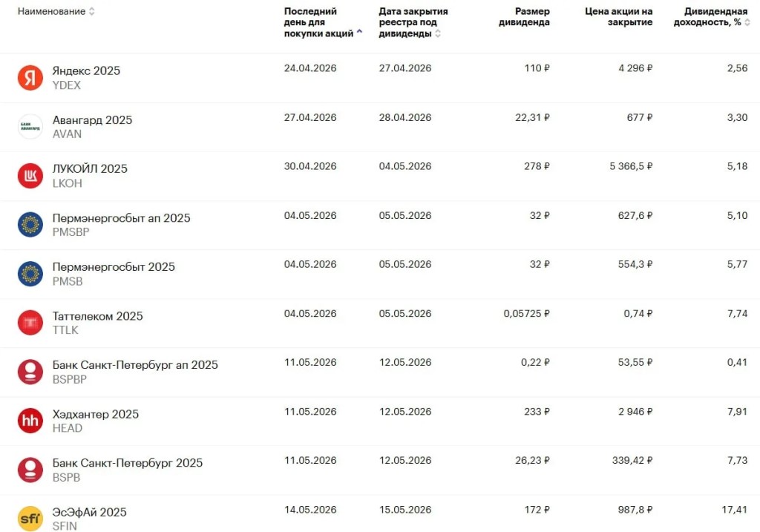This screenshot has height=532, width=760.
Task: Open the ЭсЭфАй 2025 dividend entry
Action: coord(89,512)
